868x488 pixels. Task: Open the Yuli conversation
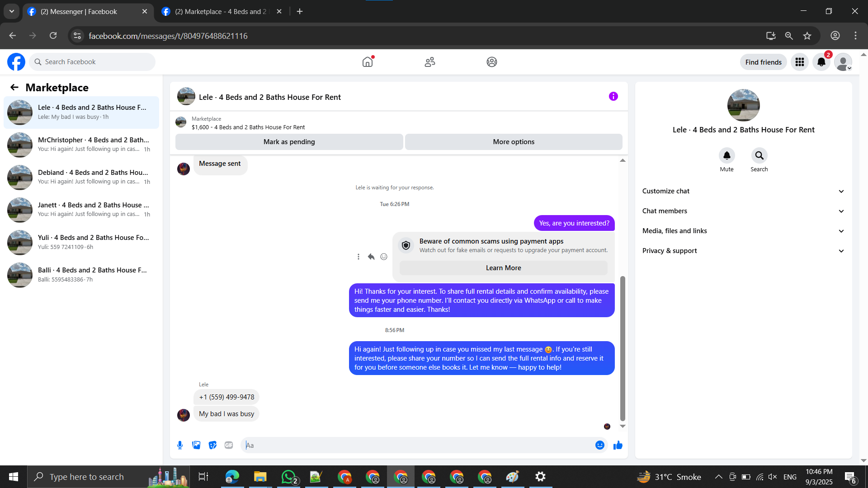(x=81, y=242)
